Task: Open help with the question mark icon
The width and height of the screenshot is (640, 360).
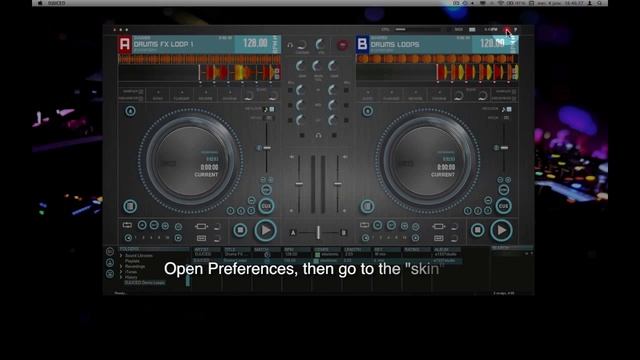Action: pyautogui.click(x=516, y=30)
